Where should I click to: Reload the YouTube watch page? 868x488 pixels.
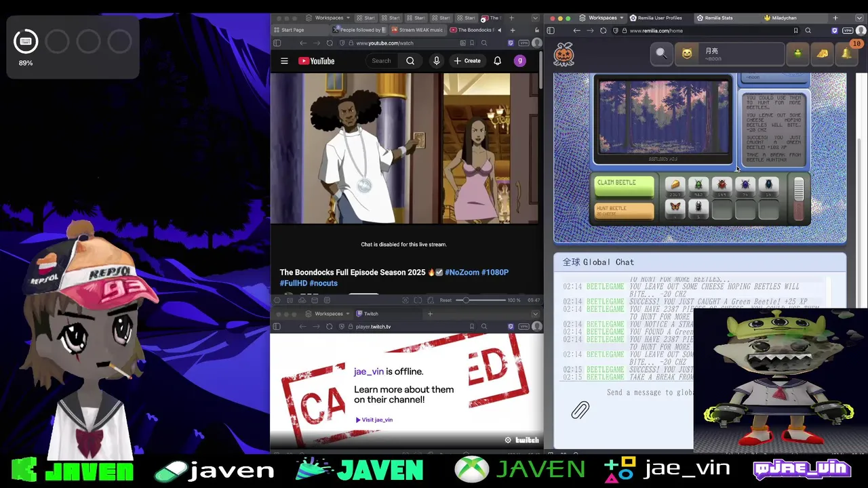tap(330, 43)
